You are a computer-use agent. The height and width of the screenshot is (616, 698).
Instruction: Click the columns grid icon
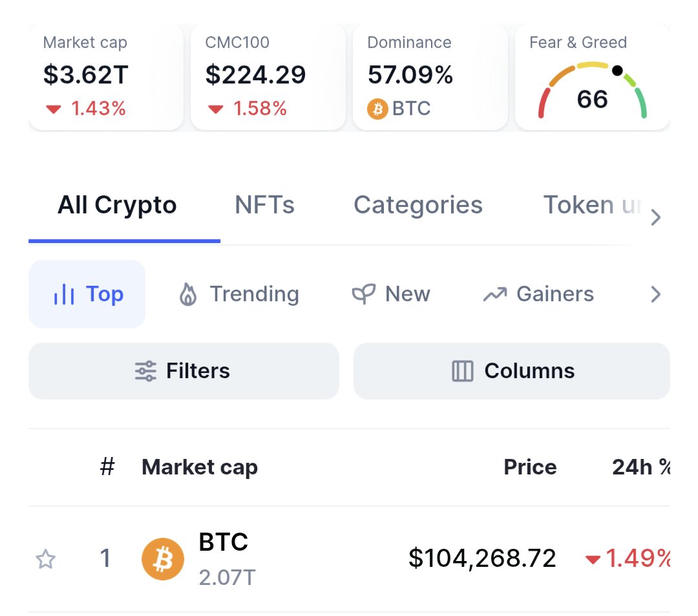coord(463,371)
